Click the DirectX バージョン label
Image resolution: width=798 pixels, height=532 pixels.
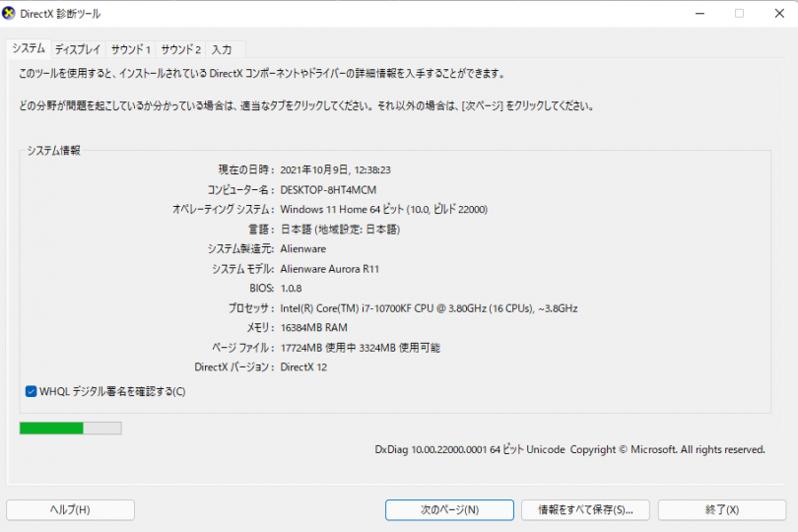pos(234,367)
